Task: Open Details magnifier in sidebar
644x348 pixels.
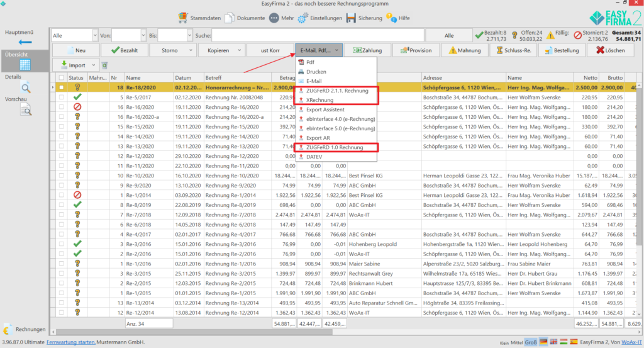Action: click(25, 87)
